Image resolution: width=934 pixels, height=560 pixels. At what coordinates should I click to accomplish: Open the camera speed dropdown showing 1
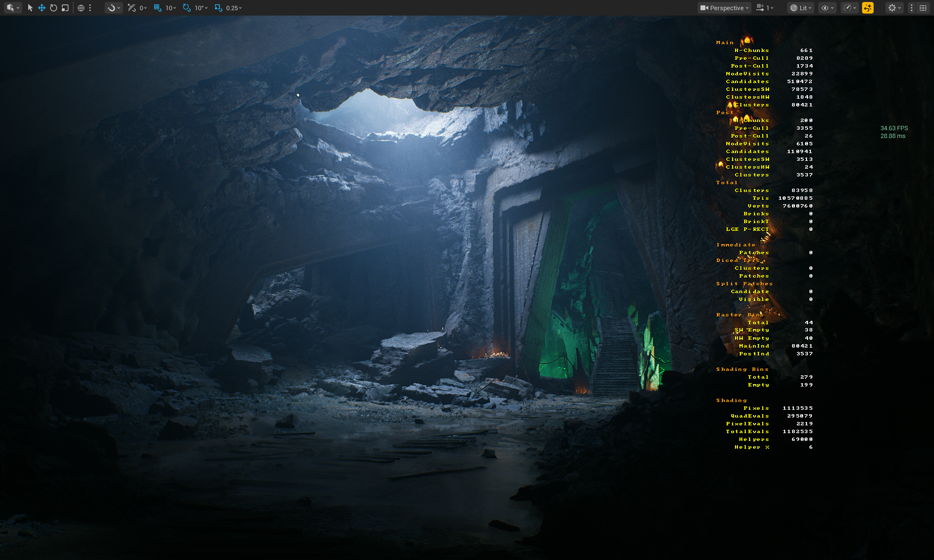(765, 8)
